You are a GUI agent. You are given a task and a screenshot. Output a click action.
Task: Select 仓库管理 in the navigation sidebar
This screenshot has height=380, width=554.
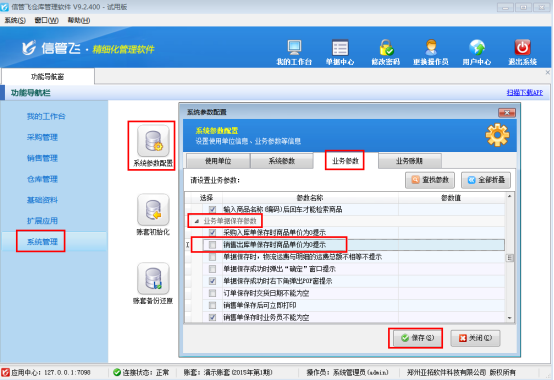pyautogui.click(x=42, y=179)
